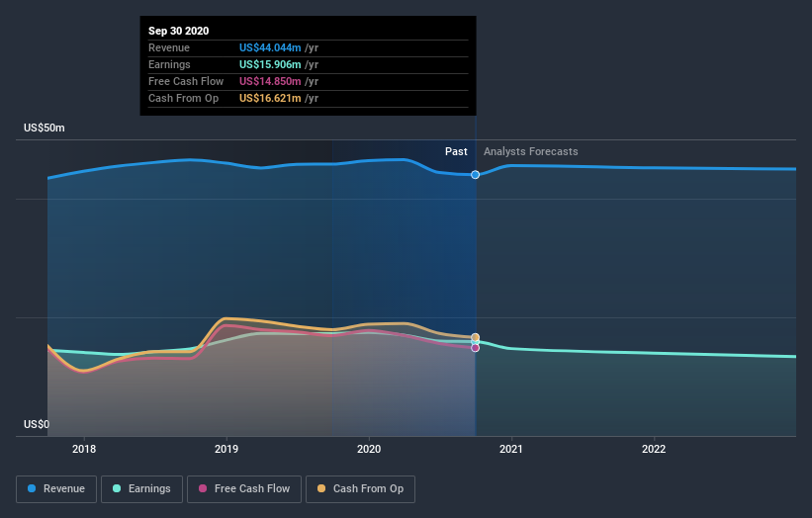Click the Analysts Forecasts label

pos(531,151)
